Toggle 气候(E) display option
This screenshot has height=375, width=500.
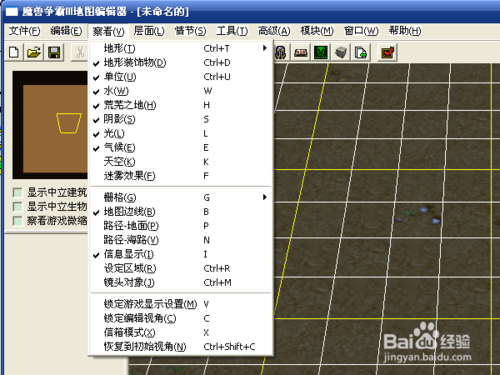point(181,148)
